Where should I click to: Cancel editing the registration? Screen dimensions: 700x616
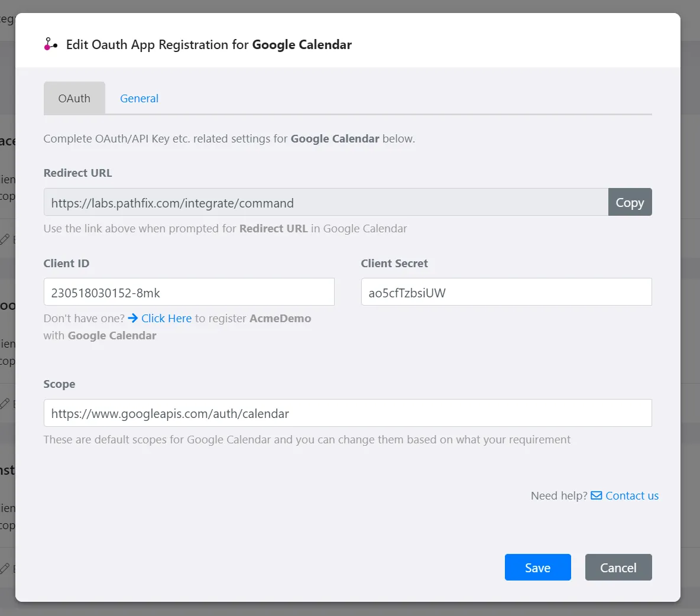pos(618,568)
